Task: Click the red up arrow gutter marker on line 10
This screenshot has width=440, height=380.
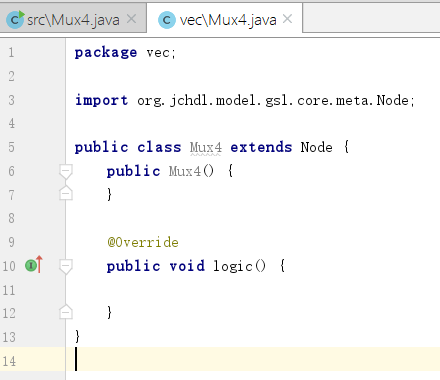Action: [39, 264]
